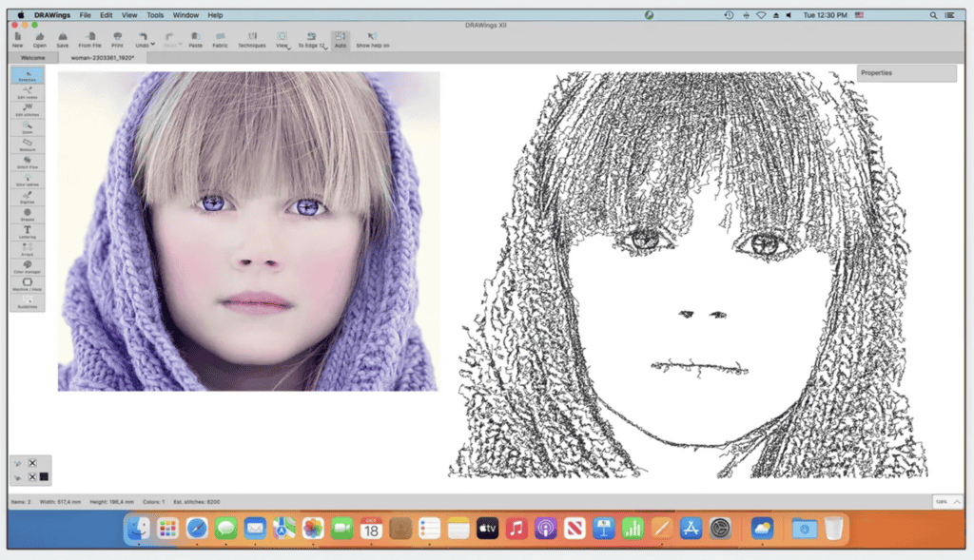Toggle the Auto button in toolbar
The height and width of the screenshot is (560, 974).
(340, 40)
